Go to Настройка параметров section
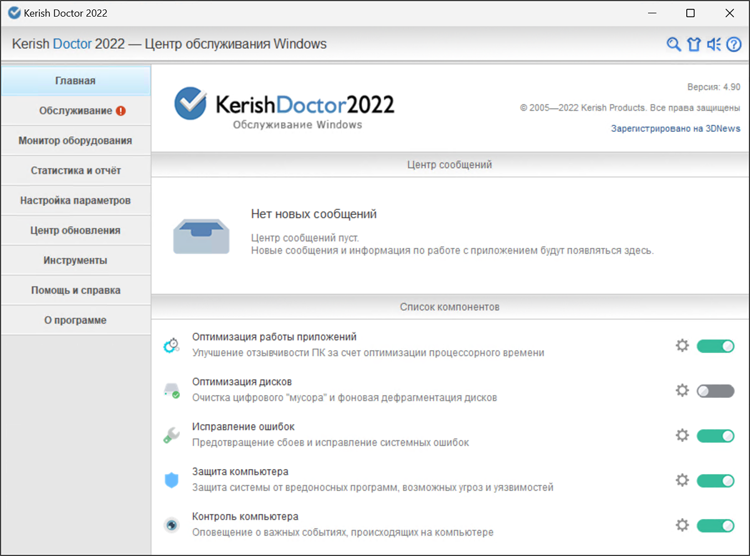 click(x=76, y=201)
